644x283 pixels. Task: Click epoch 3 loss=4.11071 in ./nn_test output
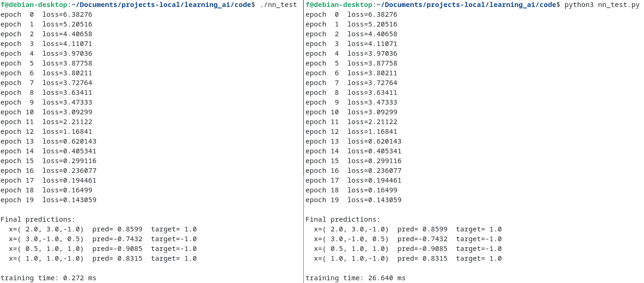tap(46, 44)
